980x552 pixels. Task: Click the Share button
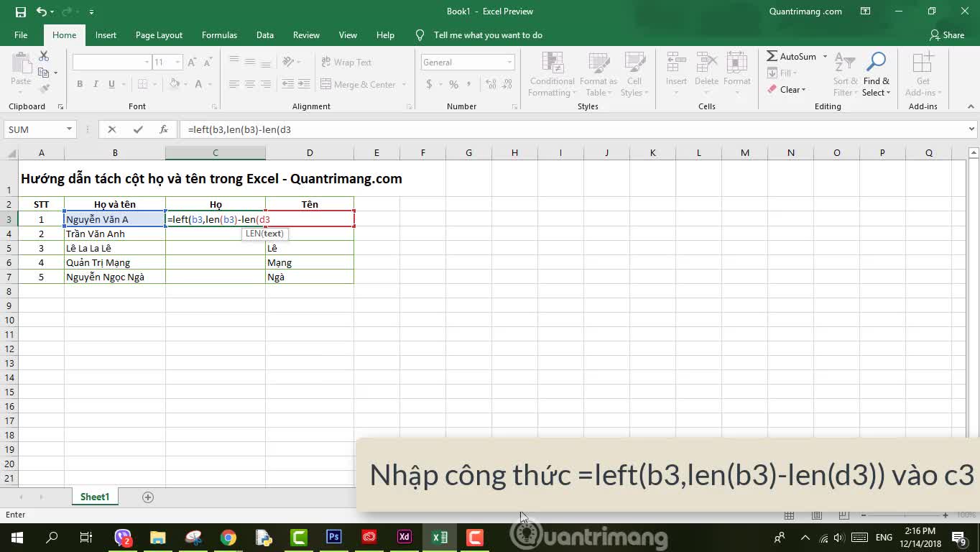click(x=947, y=35)
